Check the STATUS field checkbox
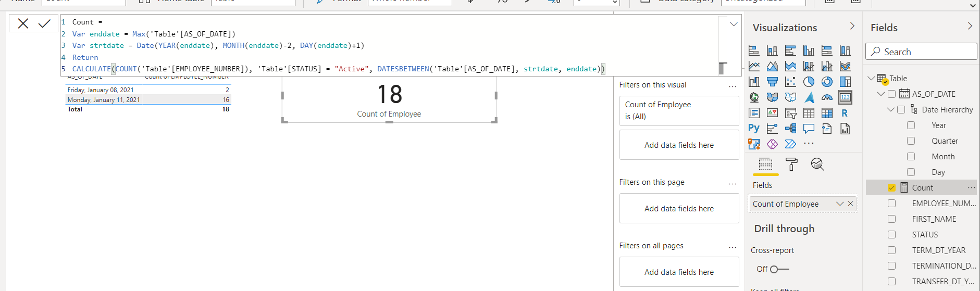Image resolution: width=980 pixels, height=291 pixels. click(x=891, y=235)
